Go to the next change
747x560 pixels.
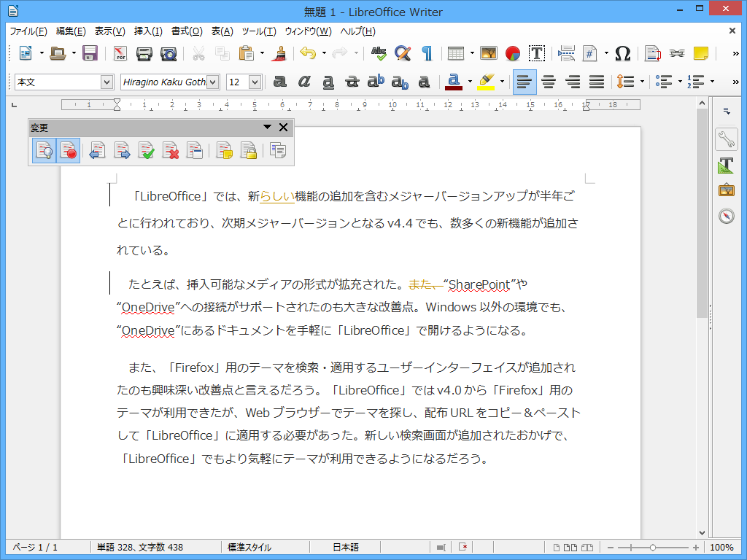pos(122,150)
